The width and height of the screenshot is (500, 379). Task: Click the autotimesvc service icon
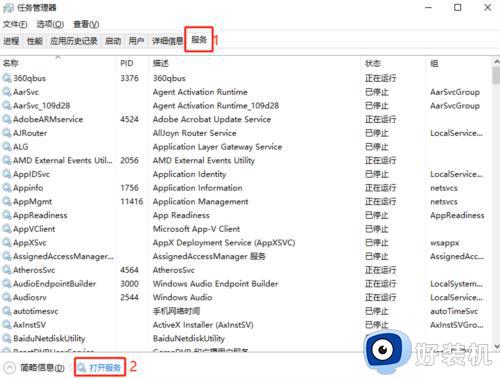click(7, 311)
